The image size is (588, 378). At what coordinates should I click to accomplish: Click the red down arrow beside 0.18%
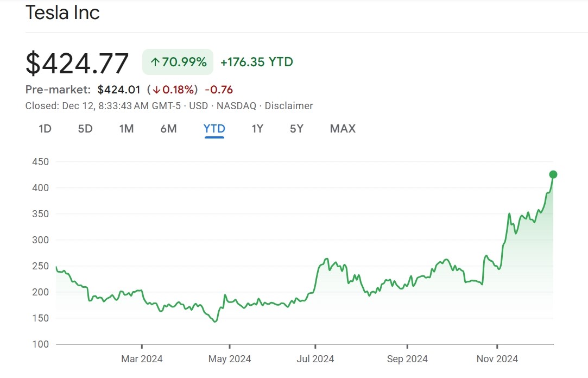point(156,90)
